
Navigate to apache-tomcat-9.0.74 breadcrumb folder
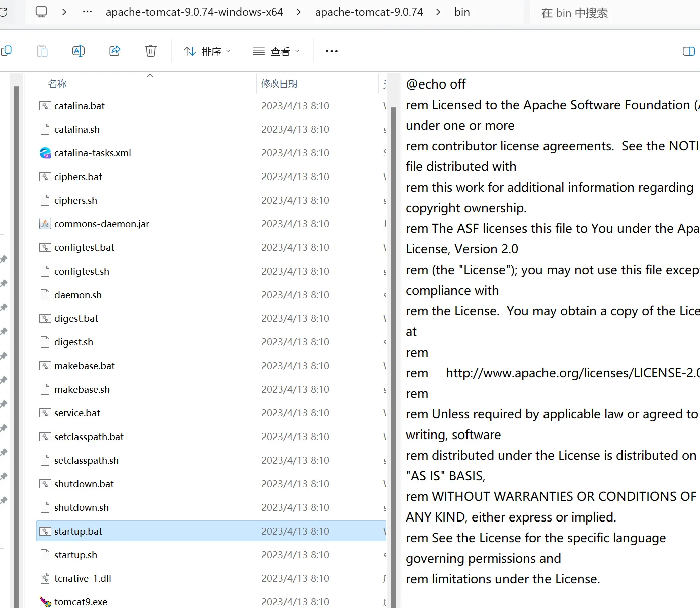point(369,12)
